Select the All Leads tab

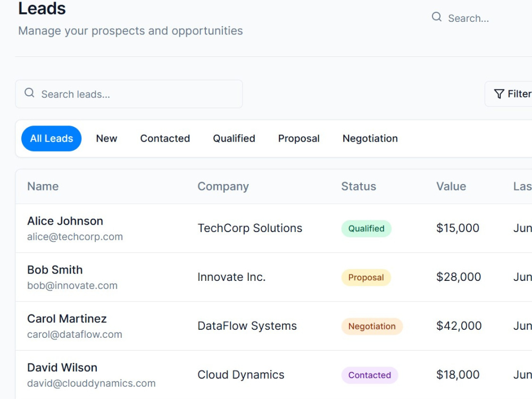(52, 138)
